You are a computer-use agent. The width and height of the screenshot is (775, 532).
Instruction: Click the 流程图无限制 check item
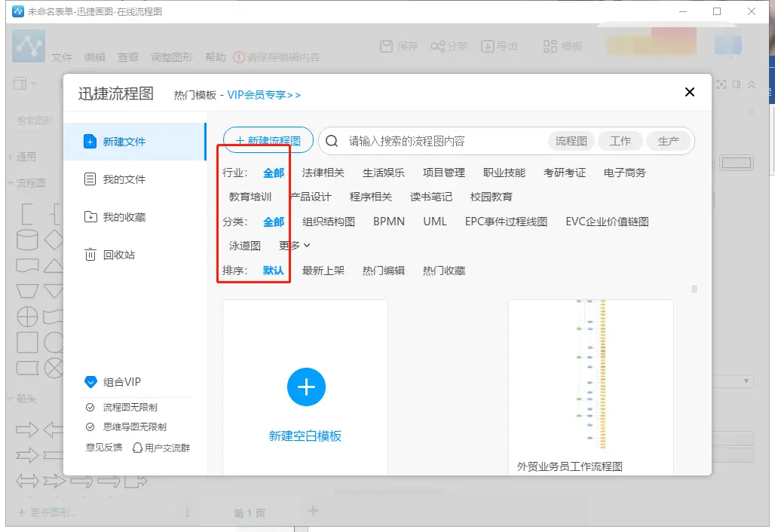point(121,408)
